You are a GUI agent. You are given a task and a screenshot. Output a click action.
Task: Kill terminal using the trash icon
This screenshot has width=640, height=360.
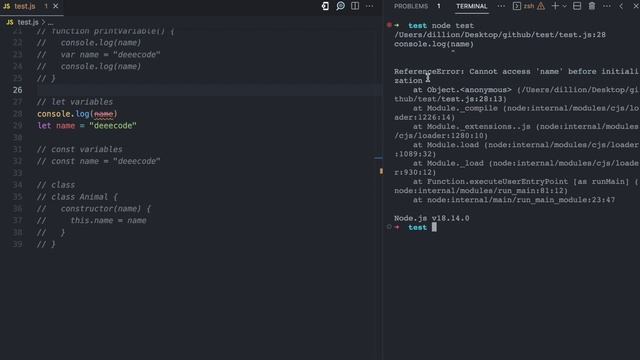(x=592, y=6)
